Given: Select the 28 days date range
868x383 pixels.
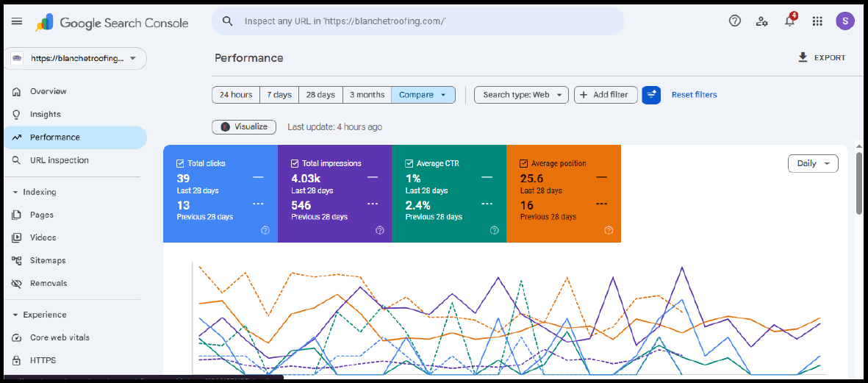Looking at the screenshot, I should tap(320, 95).
